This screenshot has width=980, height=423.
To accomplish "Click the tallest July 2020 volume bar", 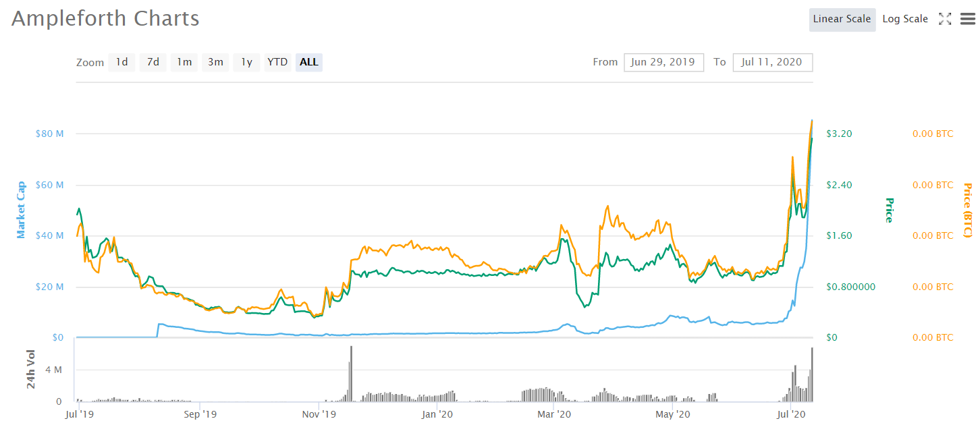I will click(x=812, y=374).
